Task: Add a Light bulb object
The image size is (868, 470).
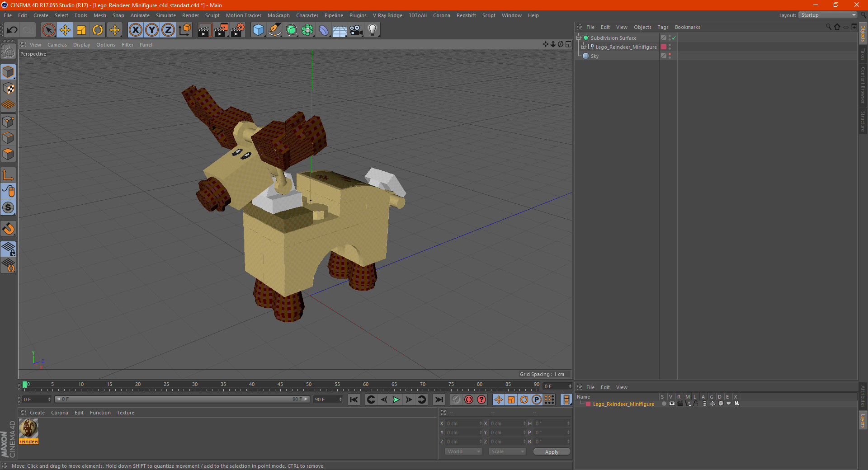Action: coord(373,30)
